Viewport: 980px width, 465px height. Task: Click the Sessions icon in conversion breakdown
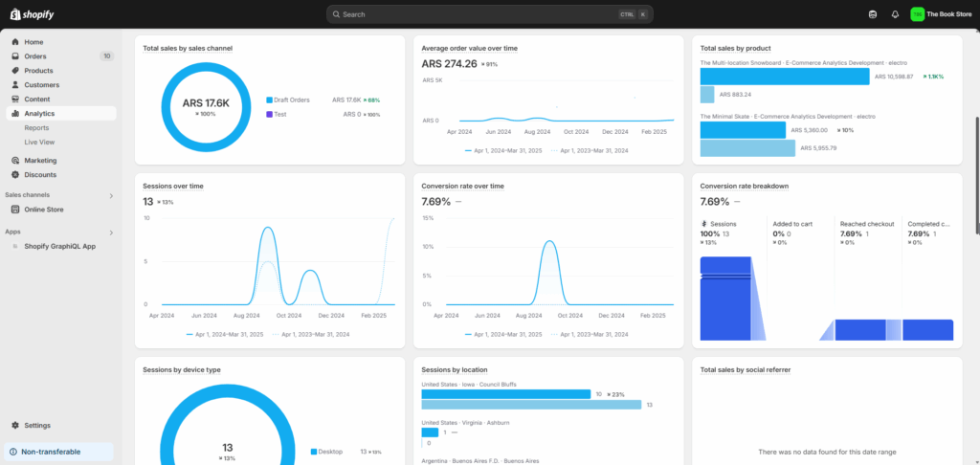[704, 224]
